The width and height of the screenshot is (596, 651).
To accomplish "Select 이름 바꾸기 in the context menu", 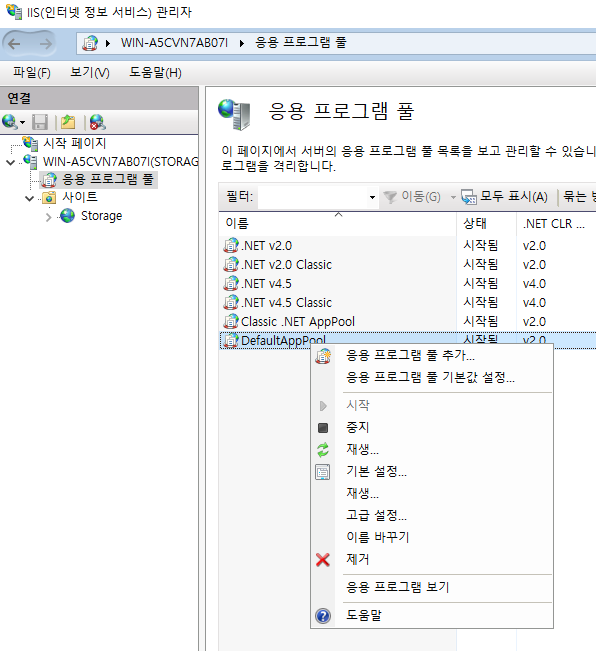I will (x=378, y=537).
